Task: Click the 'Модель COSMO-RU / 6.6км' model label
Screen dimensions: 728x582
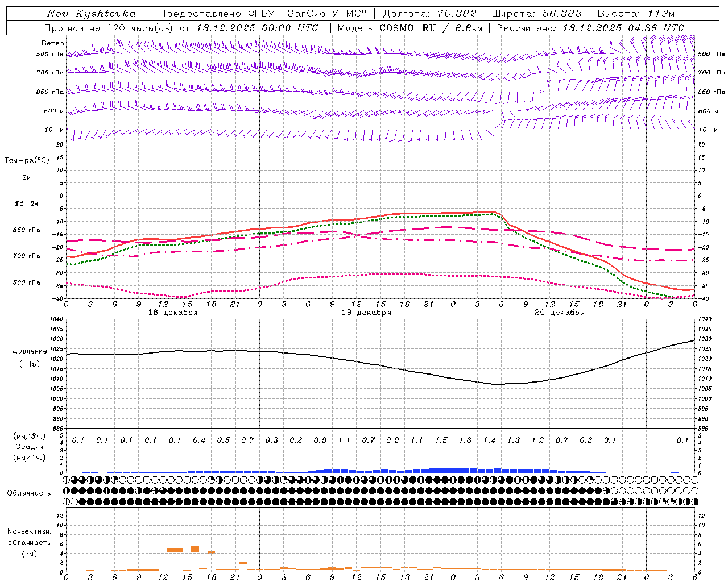Action: point(410,28)
